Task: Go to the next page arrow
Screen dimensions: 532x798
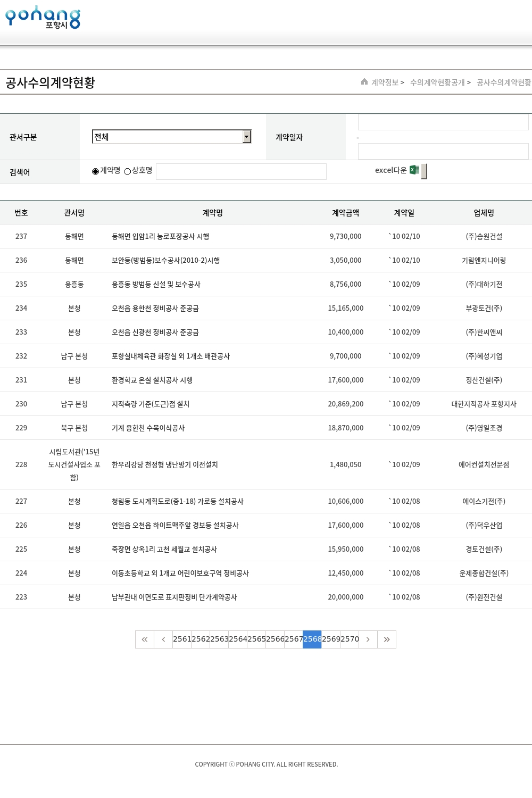Action: [368, 639]
